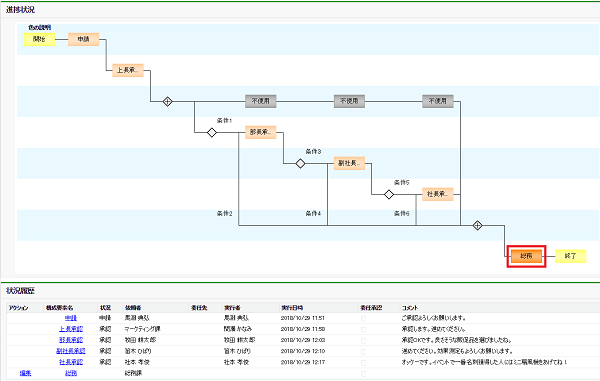
Task: Select the highlighted 総務 node
Action: (527, 256)
